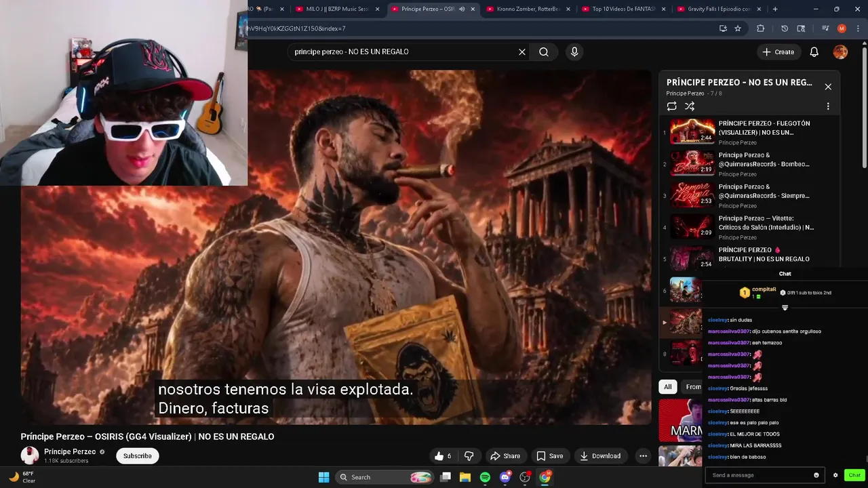868x488 pixels.
Task: Like the OSIRIS video
Action: pyautogui.click(x=443, y=456)
